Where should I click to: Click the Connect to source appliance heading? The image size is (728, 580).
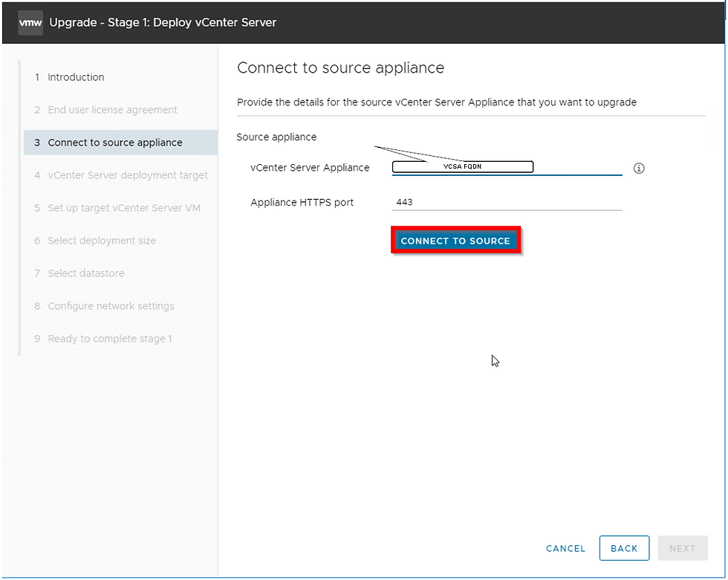point(340,68)
